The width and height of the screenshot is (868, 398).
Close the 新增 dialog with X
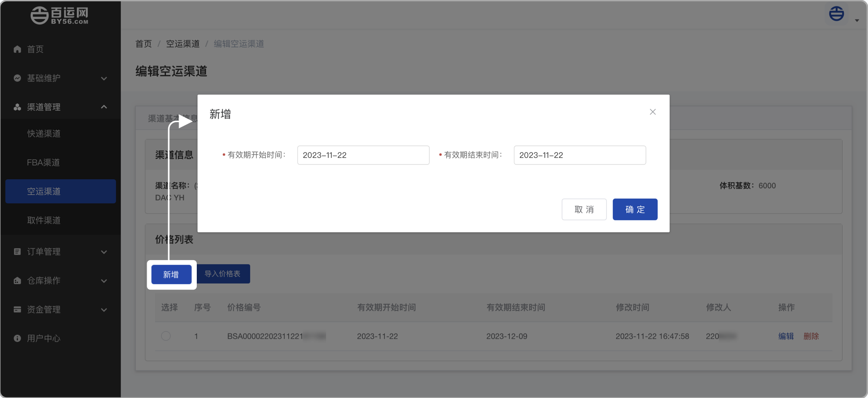coord(653,112)
